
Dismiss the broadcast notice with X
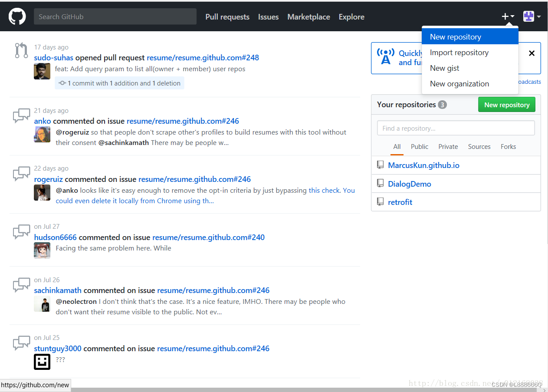click(532, 53)
